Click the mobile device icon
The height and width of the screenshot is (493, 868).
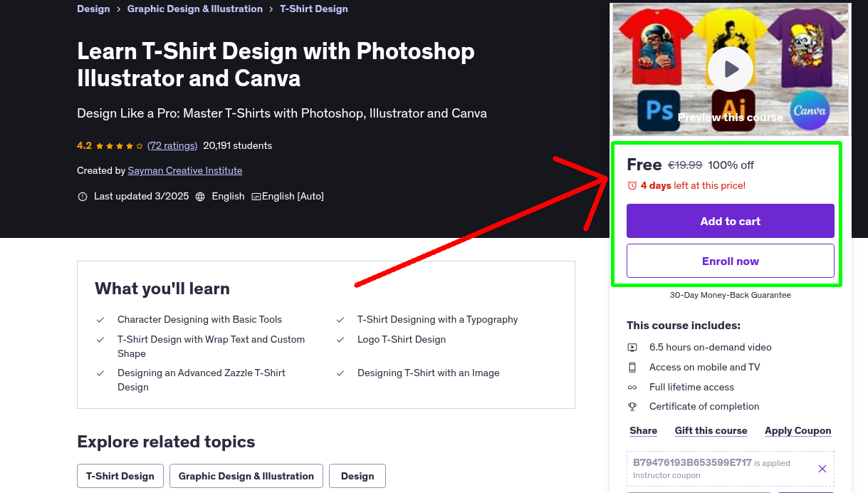632,368
